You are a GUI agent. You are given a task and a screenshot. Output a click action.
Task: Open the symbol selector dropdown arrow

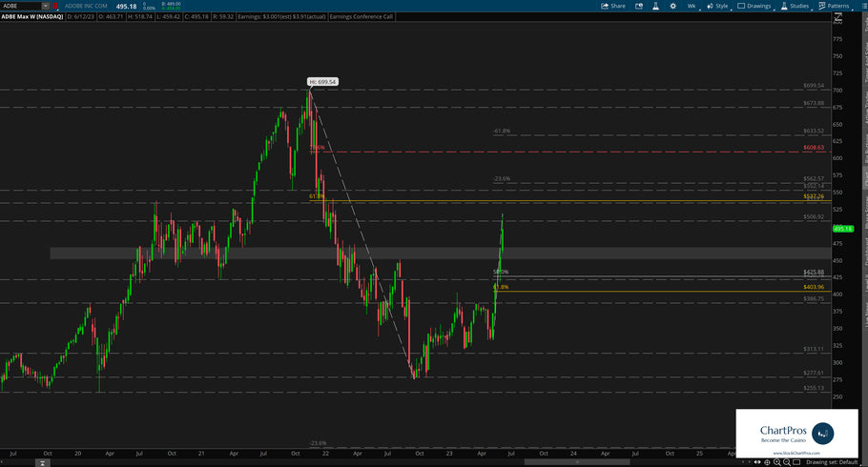pos(46,6)
